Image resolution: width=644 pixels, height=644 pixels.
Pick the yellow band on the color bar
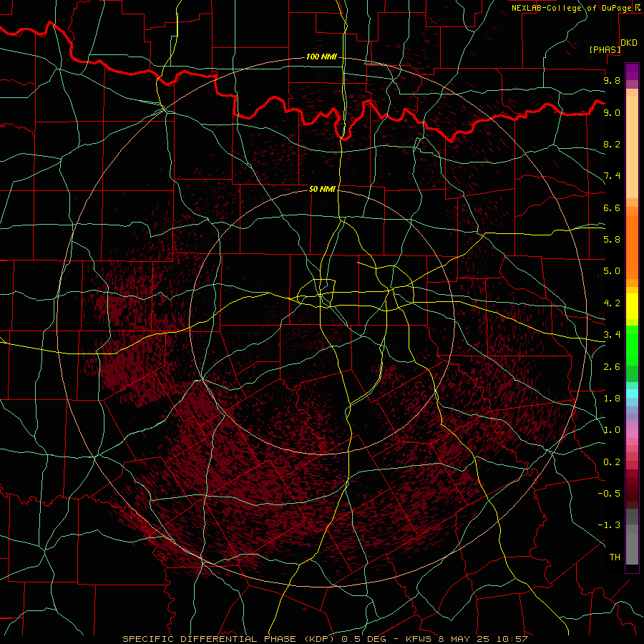click(x=632, y=306)
